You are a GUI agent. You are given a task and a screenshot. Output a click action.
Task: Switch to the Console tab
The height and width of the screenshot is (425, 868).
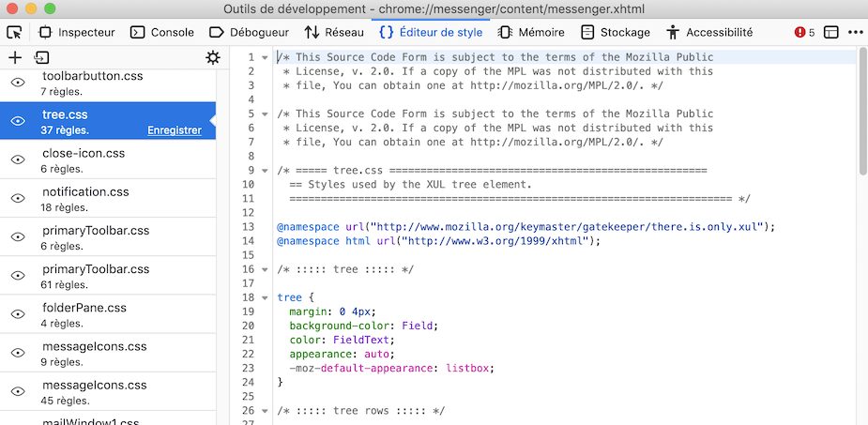(x=161, y=33)
